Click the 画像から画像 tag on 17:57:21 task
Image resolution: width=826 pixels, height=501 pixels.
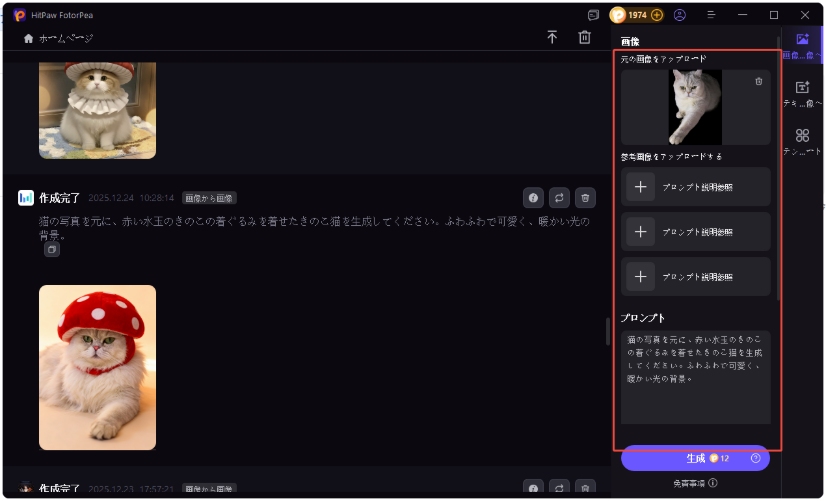[x=209, y=489]
